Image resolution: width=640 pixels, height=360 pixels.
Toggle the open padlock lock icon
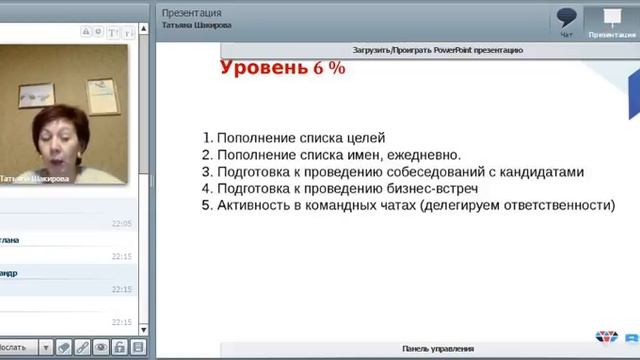tap(120, 347)
